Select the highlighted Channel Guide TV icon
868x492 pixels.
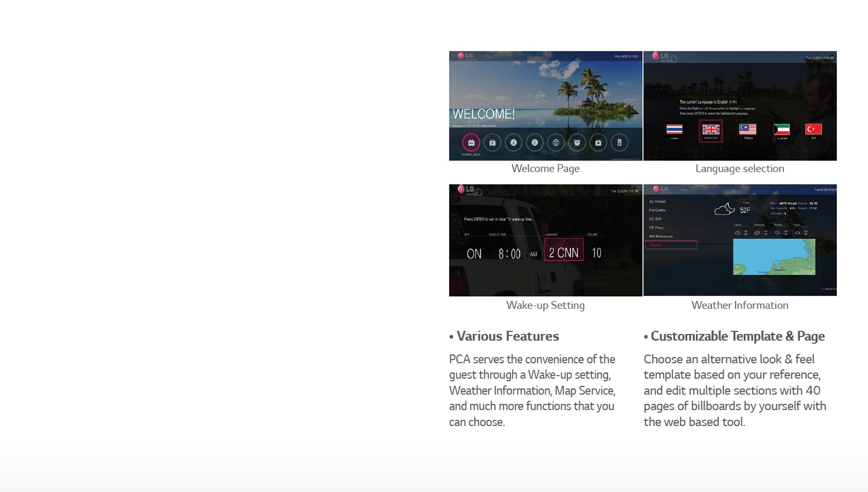click(471, 143)
